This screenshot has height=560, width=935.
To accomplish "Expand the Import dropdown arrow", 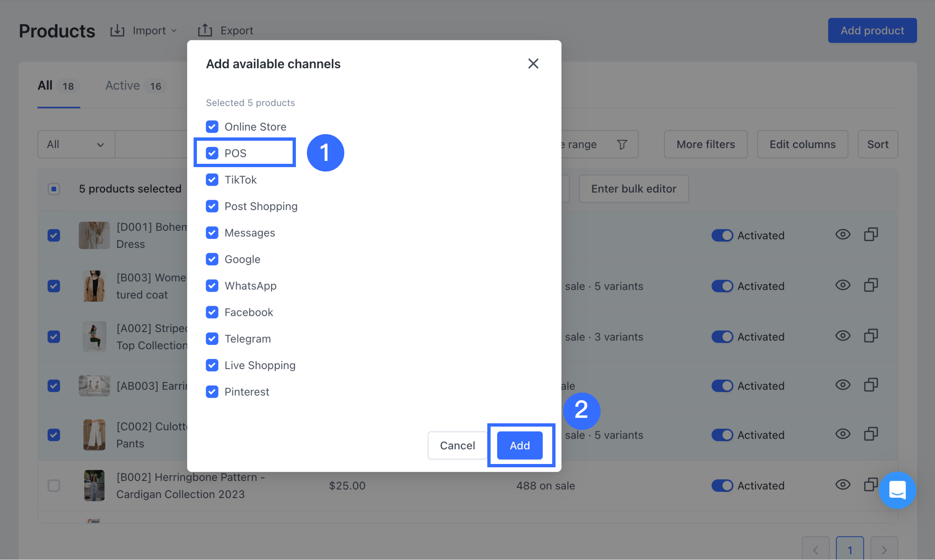I will [x=174, y=30].
